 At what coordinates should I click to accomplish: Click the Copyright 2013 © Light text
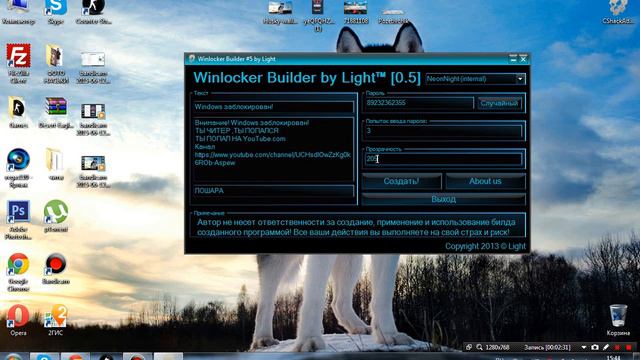(485, 246)
